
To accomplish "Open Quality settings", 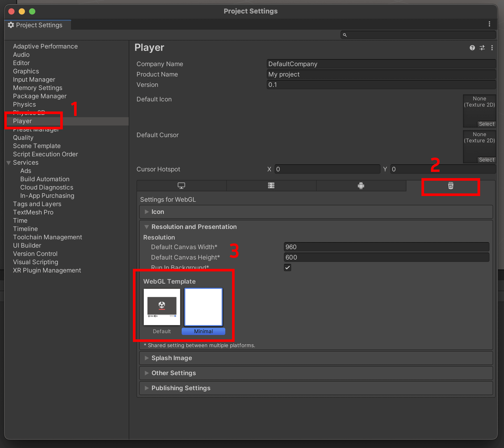I will coord(23,138).
